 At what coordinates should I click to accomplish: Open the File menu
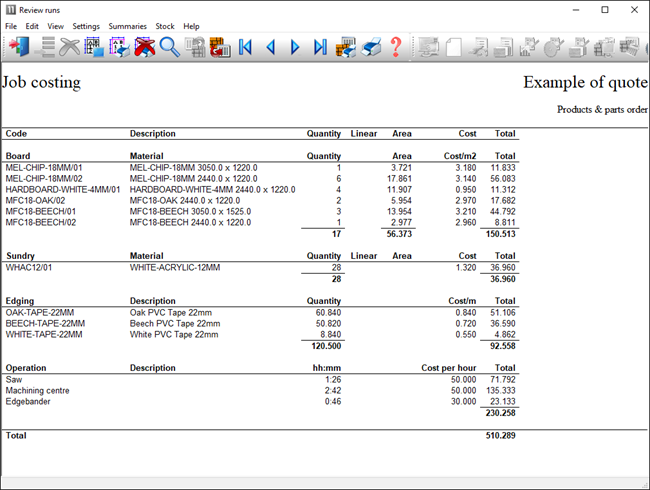pyautogui.click(x=11, y=26)
